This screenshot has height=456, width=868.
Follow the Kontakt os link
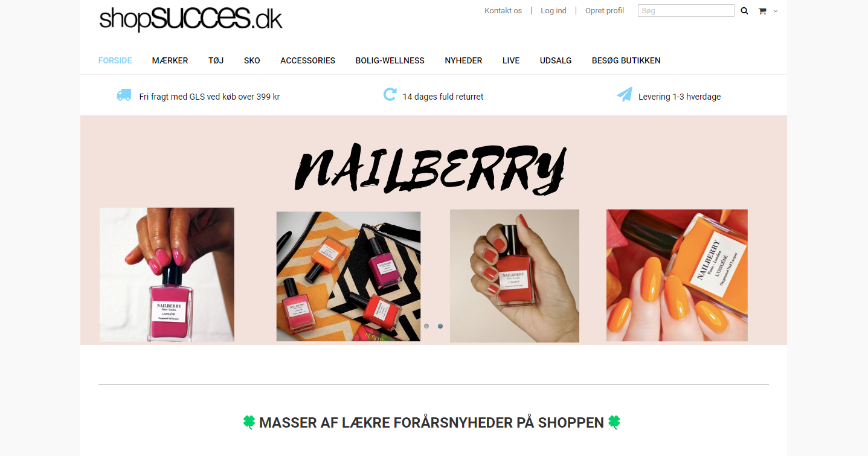503,11
